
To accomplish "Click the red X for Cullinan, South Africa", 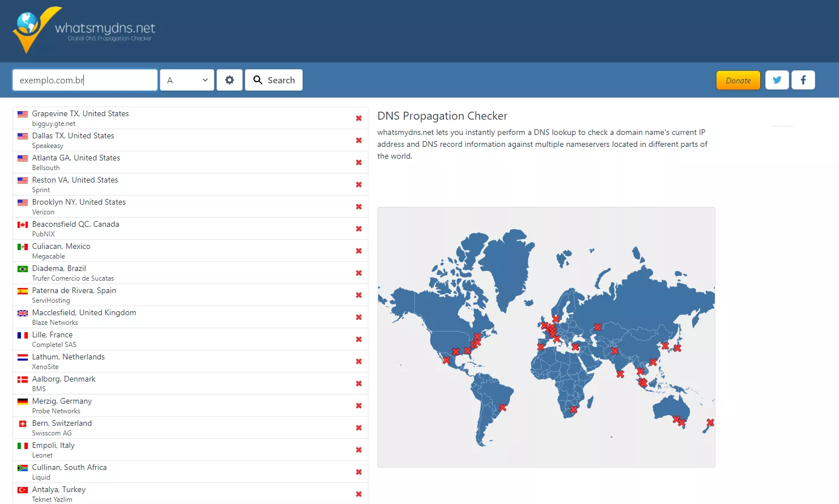I will [359, 472].
